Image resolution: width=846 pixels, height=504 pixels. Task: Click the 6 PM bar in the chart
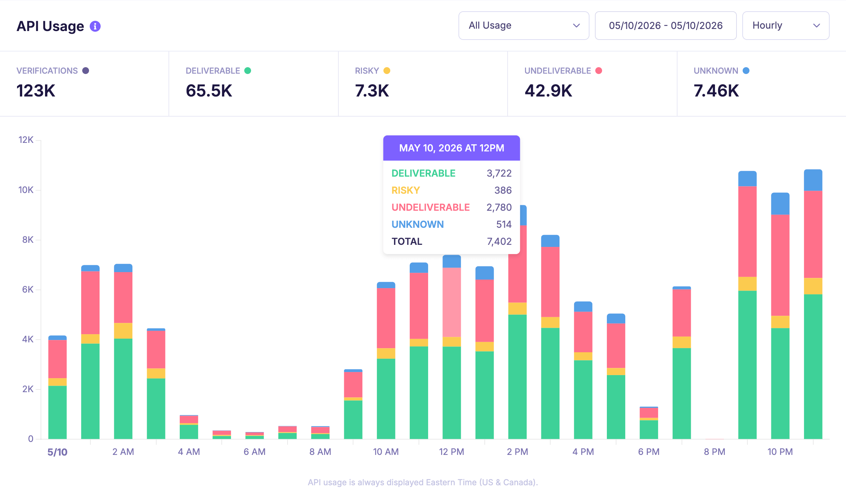click(x=649, y=423)
